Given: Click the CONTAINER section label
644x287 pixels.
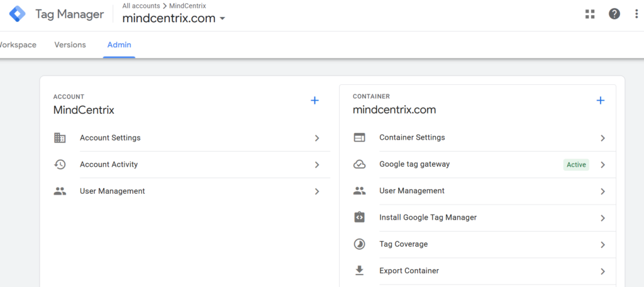Looking at the screenshot, I should (371, 97).
